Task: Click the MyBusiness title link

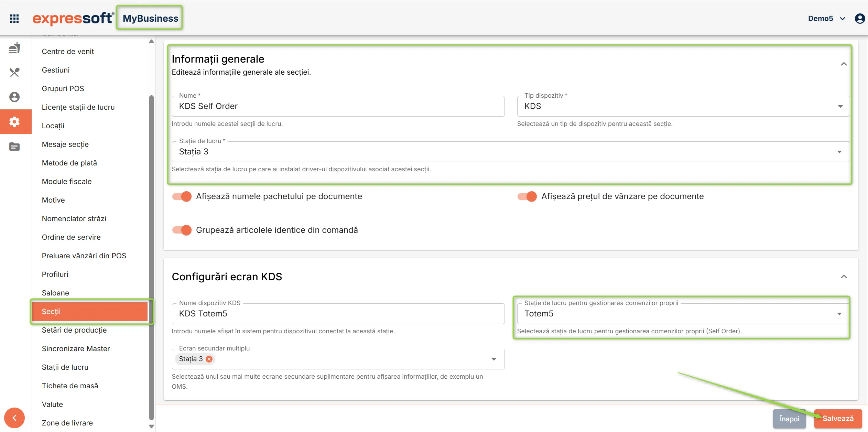Action: (150, 18)
